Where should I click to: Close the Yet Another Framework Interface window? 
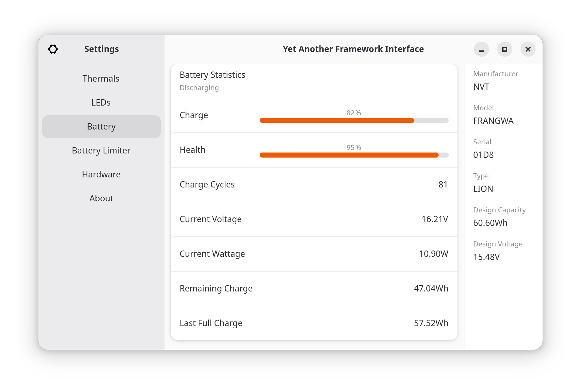(x=528, y=49)
